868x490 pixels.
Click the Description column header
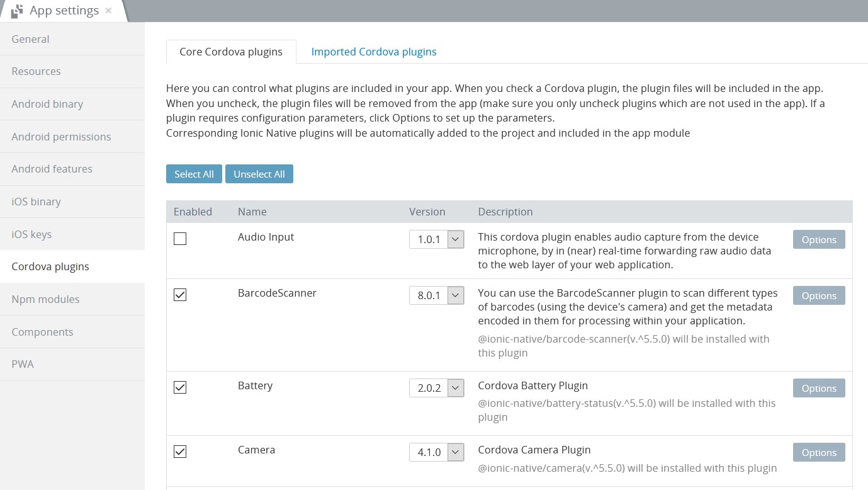pyautogui.click(x=505, y=212)
